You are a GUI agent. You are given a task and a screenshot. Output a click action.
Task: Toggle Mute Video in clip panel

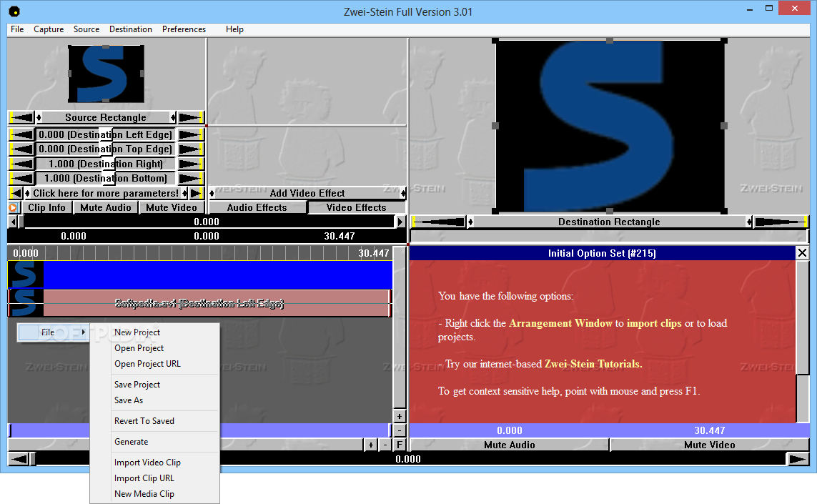[x=172, y=207]
